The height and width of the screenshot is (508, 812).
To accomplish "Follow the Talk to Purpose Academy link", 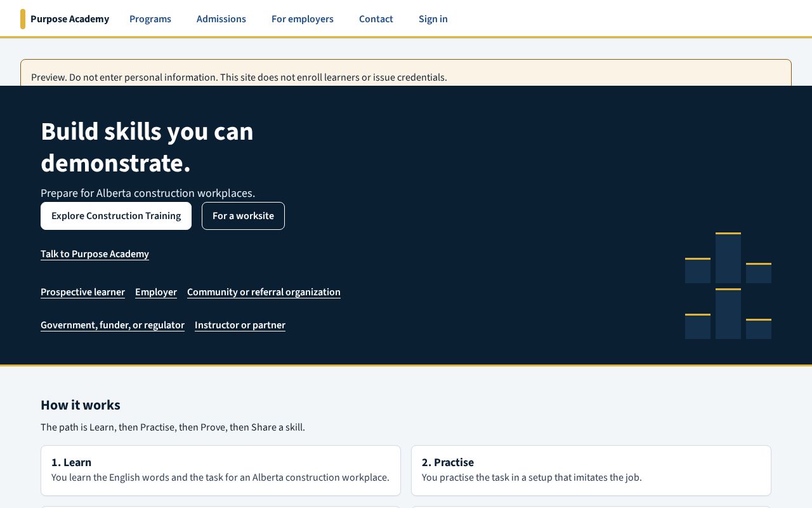I will tap(95, 254).
